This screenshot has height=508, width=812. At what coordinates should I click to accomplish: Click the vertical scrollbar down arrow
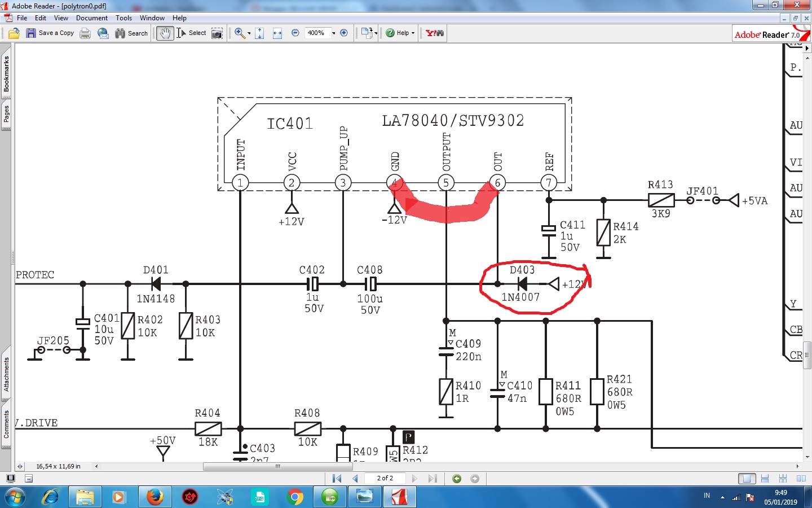tap(807, 457)
